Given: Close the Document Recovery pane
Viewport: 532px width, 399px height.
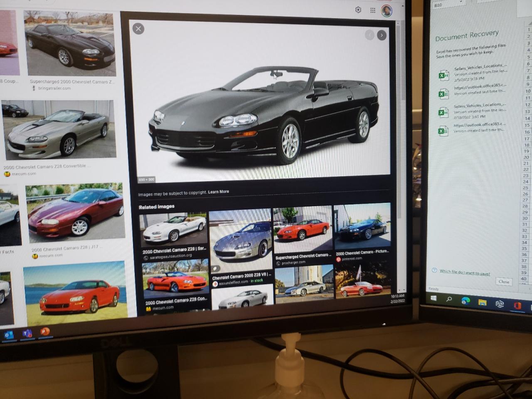Looking at the screenshot, I should (504, 281).
